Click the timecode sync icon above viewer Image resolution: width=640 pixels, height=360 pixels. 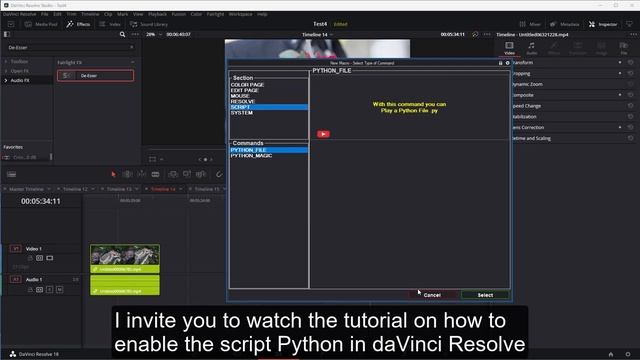tap(475, 35)
